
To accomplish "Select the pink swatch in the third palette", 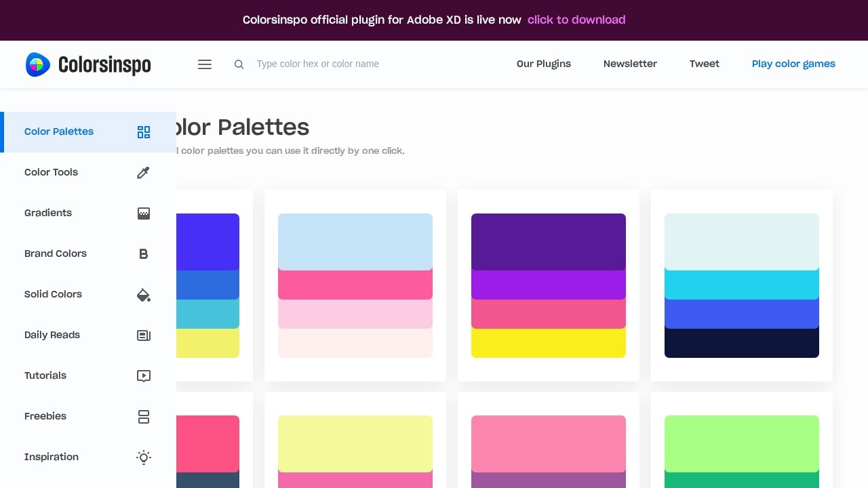I will (549, 314).
